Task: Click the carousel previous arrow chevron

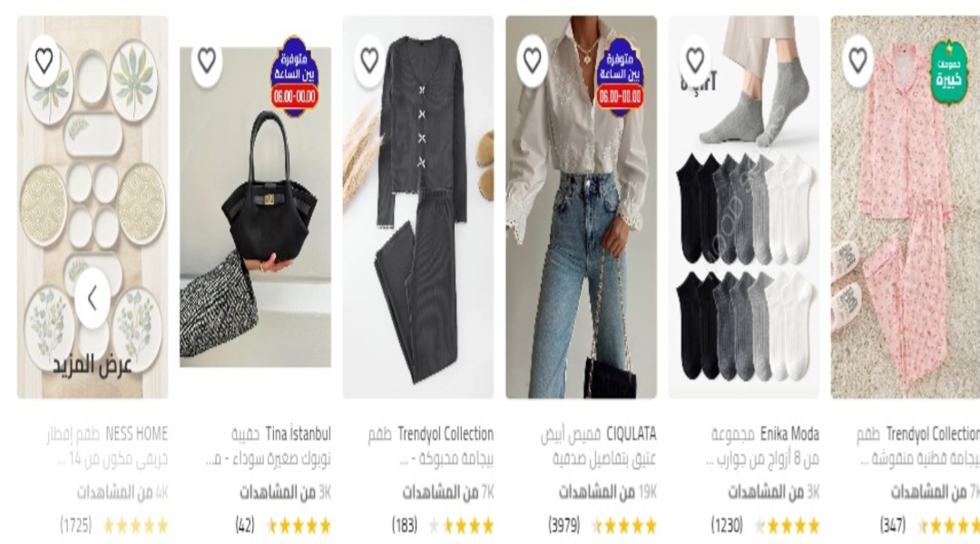Action: click(93, 298)
